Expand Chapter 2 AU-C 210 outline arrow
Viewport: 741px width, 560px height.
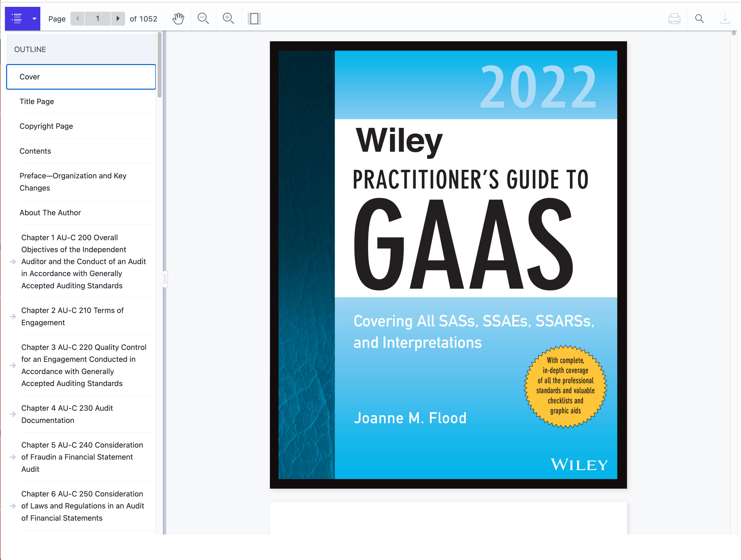coord(13,316)
